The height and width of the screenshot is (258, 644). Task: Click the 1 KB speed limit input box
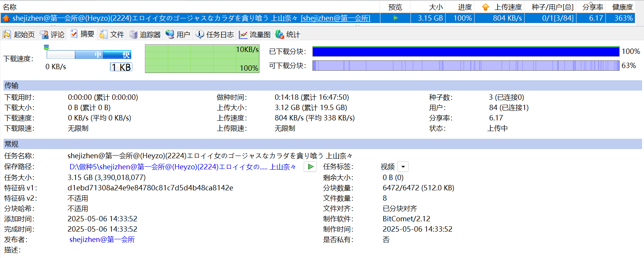pos(121,67)
